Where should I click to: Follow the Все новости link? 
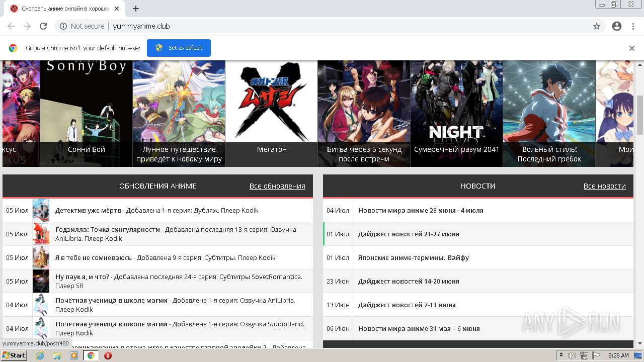pos(604,186)
